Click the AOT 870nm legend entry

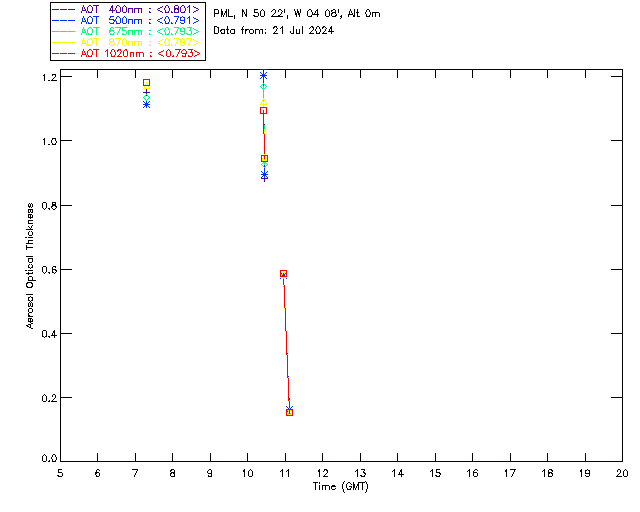pos(126,42)
